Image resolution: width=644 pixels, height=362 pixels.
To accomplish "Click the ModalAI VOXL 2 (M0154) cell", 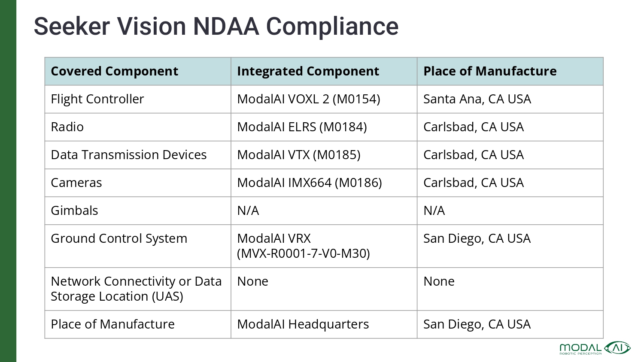I will click(308, 99).
